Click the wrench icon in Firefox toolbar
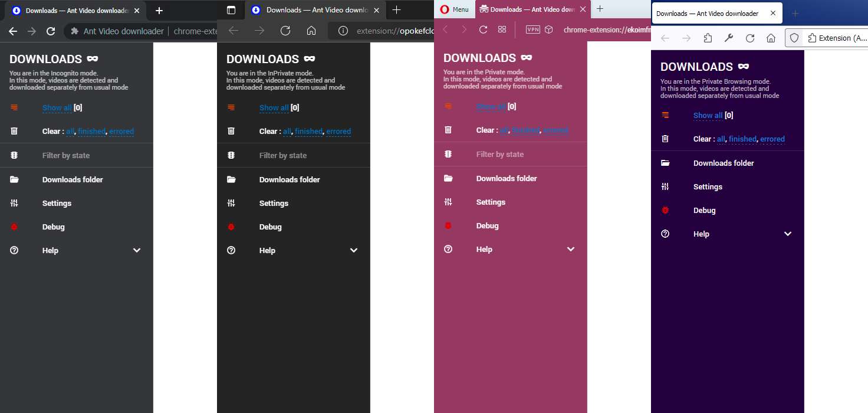Image resolution: width=868 pixels, height=413 pixels. (729, 38)
